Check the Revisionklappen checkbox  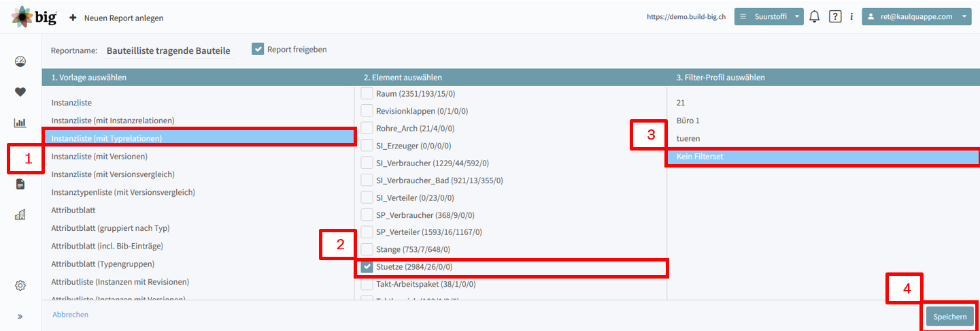pyautogui.click(x=367, y=110)
